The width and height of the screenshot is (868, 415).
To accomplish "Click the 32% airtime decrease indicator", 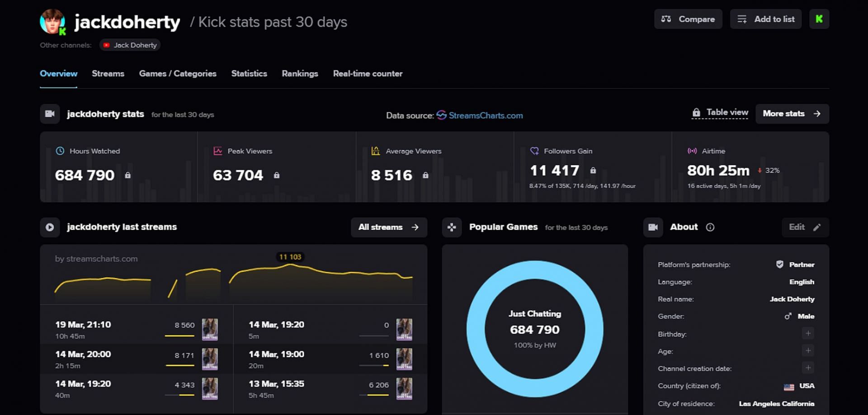I will click(x=769, y=171).
